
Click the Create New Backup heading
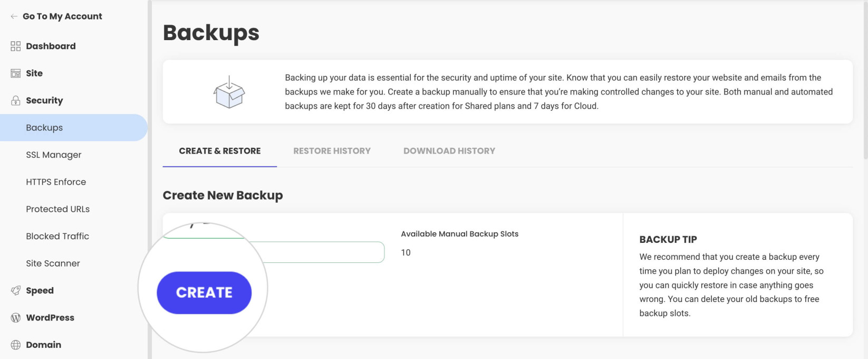(x=223, y=195)
